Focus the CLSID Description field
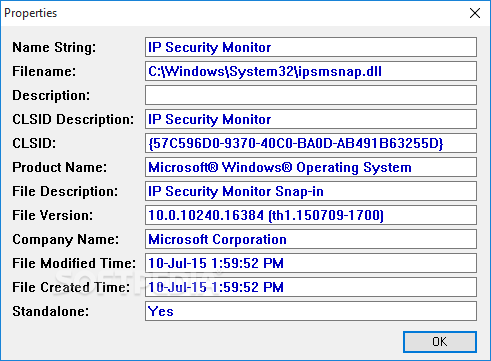Screen dimensions: 491x361 (x=311, y=119)
